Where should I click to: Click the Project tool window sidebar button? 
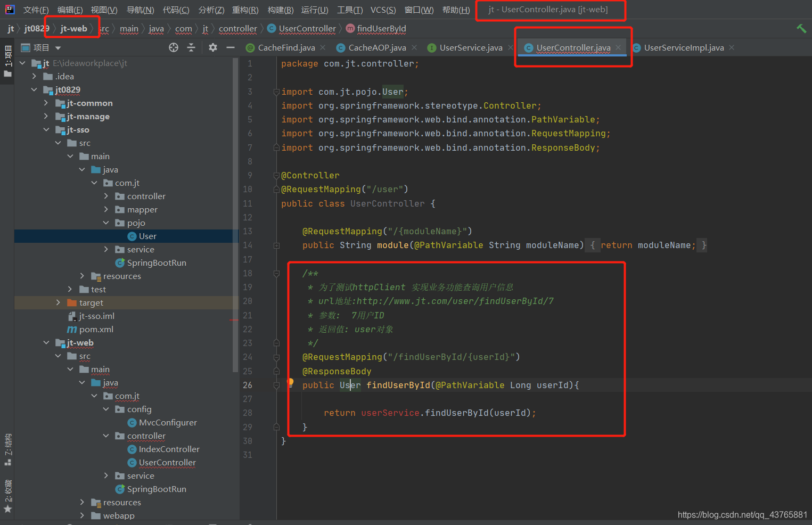click(8, 61)
